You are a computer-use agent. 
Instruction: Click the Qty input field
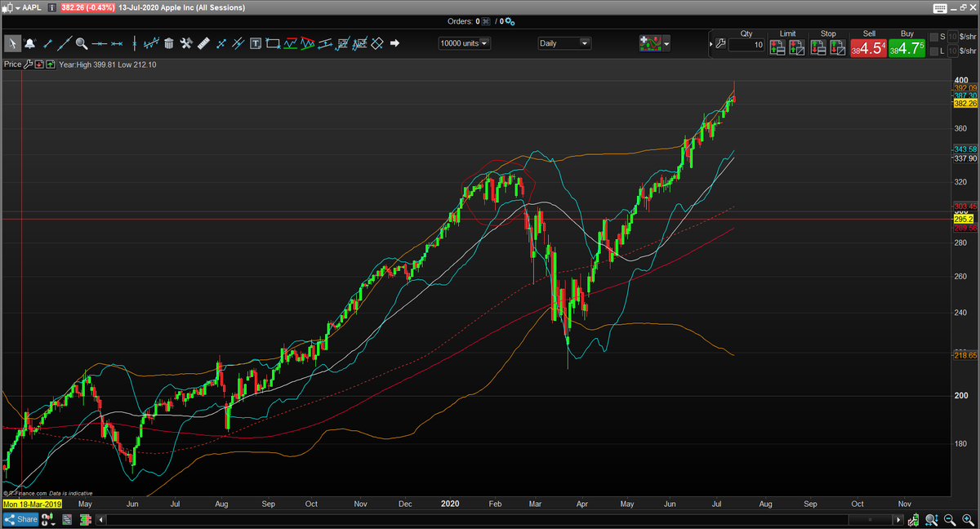coord(746,45)
